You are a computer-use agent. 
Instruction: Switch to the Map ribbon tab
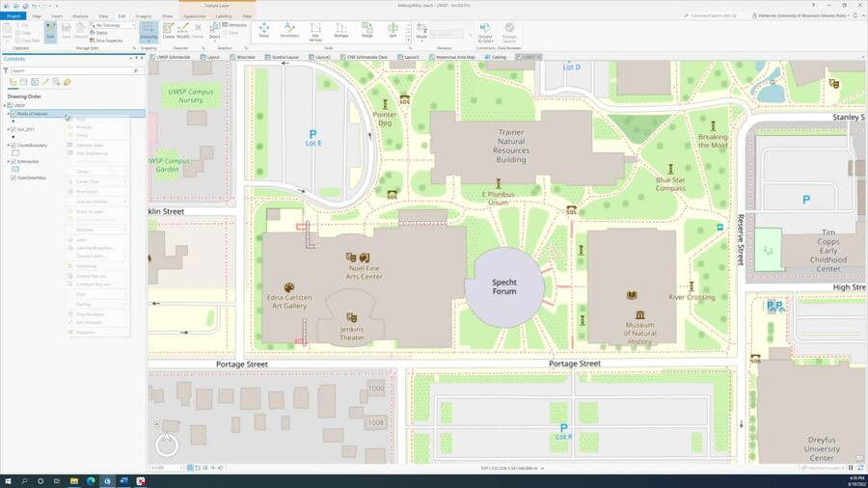pyautogui.click(x=37, y=16)
